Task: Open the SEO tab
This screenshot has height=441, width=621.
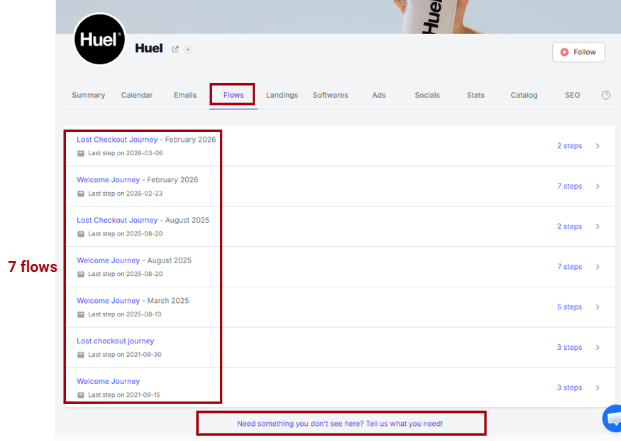Action: [572, 95]
